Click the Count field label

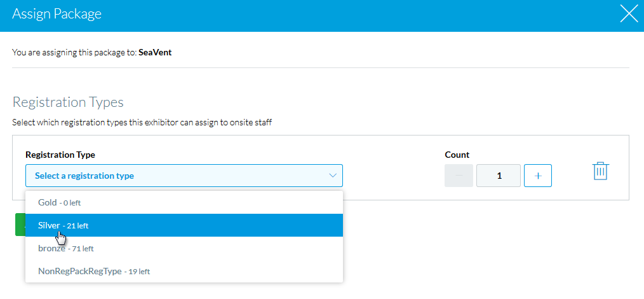[x=457, y=155]
